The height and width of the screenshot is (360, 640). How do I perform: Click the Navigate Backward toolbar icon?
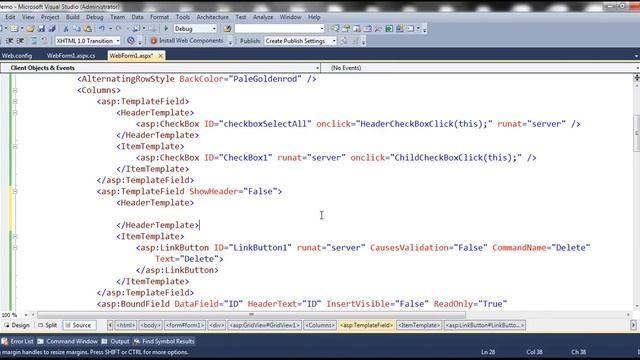point(136,29)
